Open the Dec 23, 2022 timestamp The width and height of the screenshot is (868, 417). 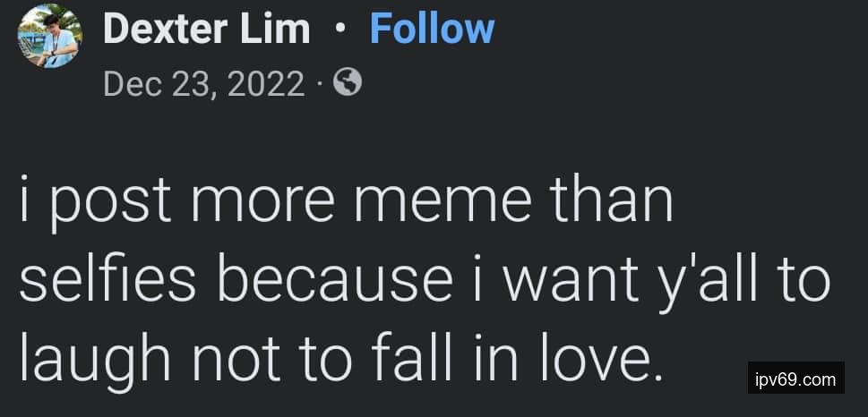click(204, 84)
